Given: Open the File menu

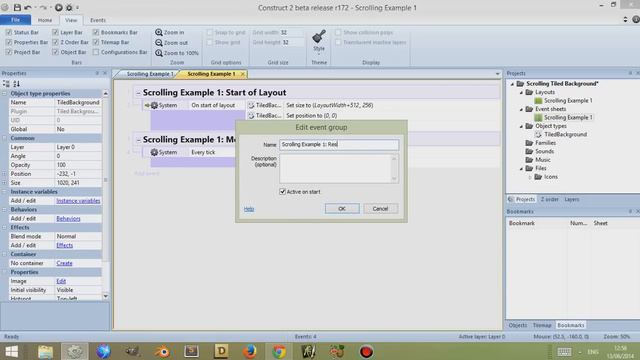Looking at the screenshot, I should [x=16, y=20].
